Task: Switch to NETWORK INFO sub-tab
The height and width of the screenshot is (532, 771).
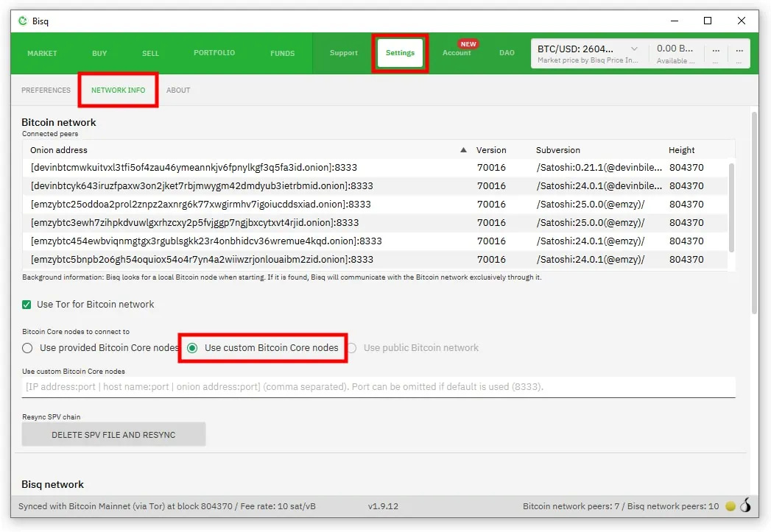Action: click(118, 90)
